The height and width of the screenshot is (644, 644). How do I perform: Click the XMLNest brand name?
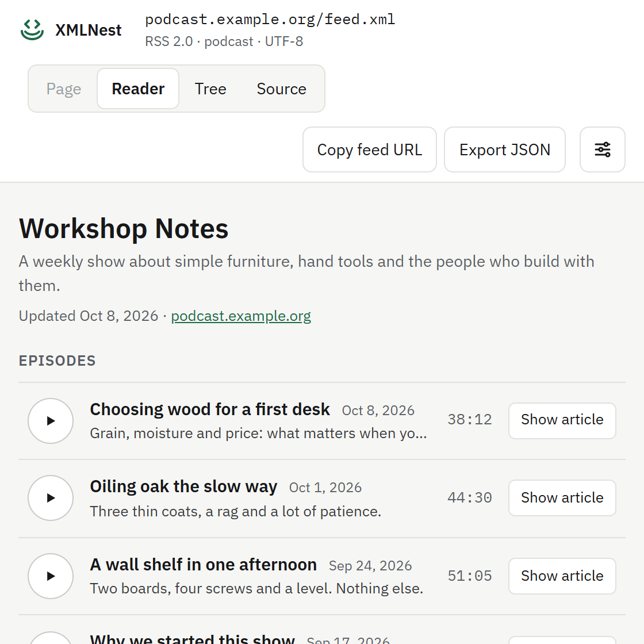(89, 30)
